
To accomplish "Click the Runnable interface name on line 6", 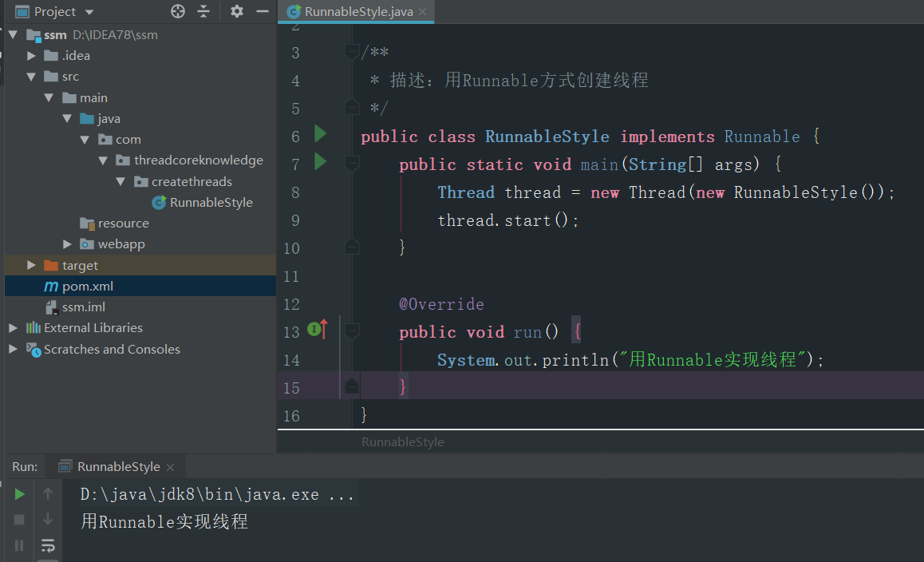I will pos(762,137).
